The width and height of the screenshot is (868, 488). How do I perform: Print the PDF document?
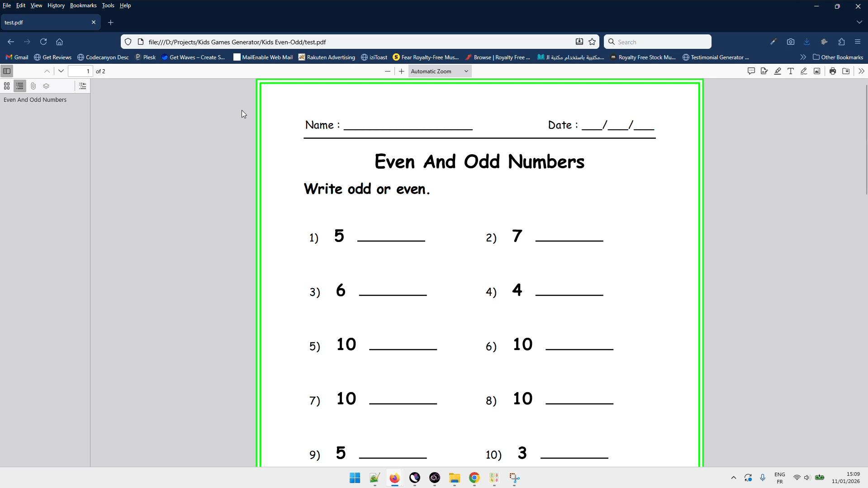pos(833,71)
